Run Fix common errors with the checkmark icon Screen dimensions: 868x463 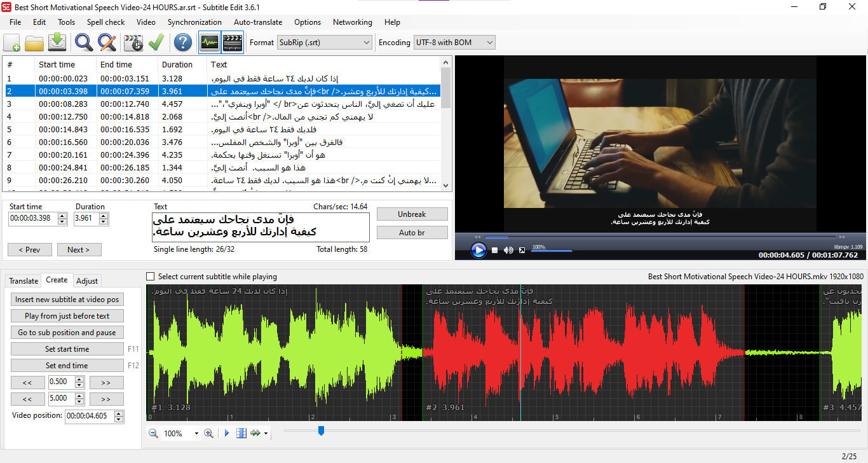[x=156, y=42]
